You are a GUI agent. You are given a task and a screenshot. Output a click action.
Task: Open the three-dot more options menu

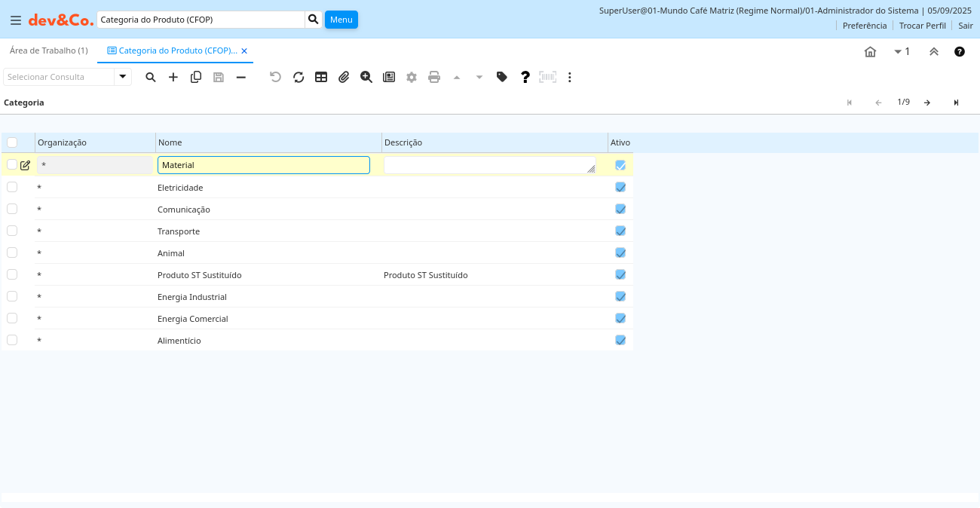570,77
